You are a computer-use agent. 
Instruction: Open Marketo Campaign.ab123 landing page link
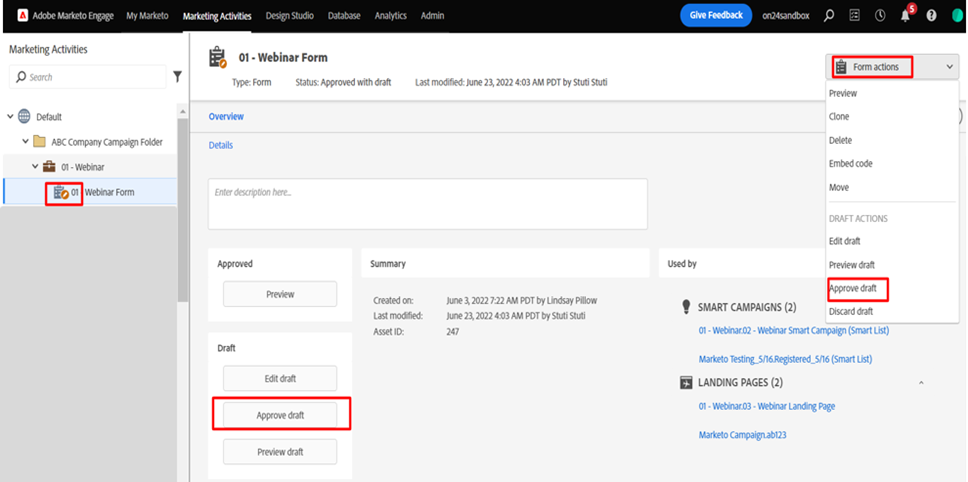[x=743, y=435]
